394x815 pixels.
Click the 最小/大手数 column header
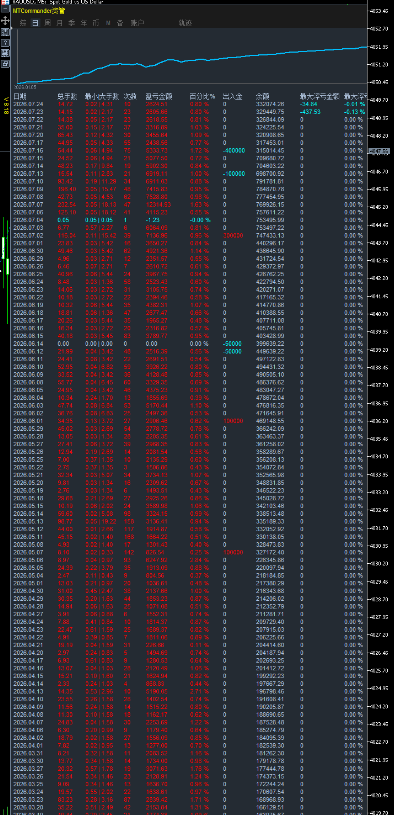pos(102,97)
